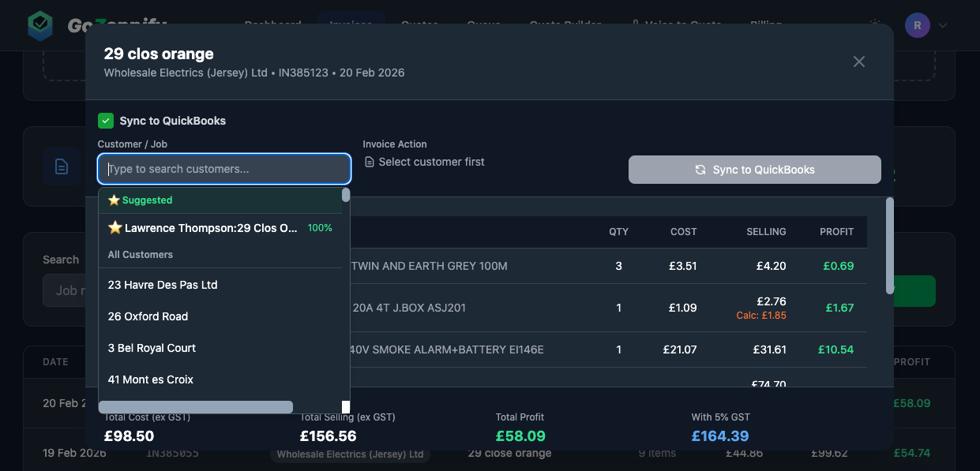Open the Billing page
980x471 pixels.
[765, 24]
